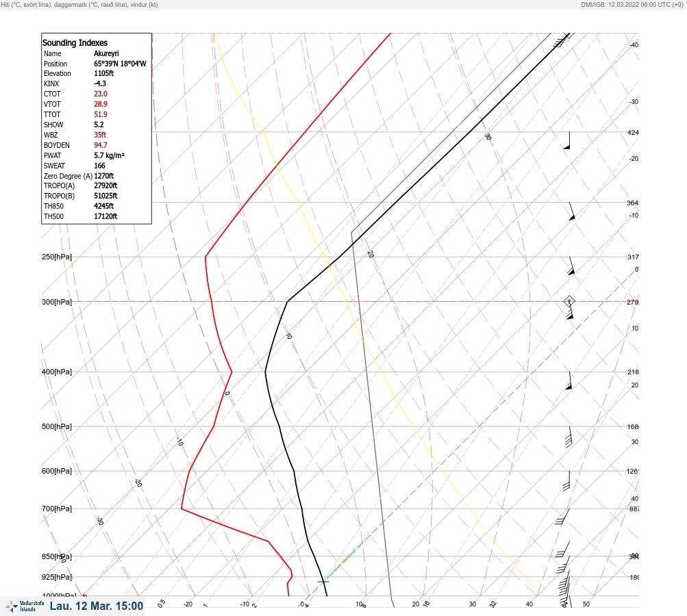Click the tropopause diamond marker at 300 hPa
Viewport: 687px width, 616px height.
569,301
